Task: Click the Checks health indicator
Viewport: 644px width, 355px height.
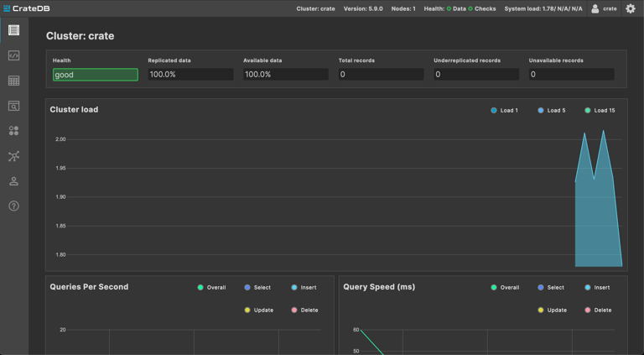Action: [x=482, y=8]
